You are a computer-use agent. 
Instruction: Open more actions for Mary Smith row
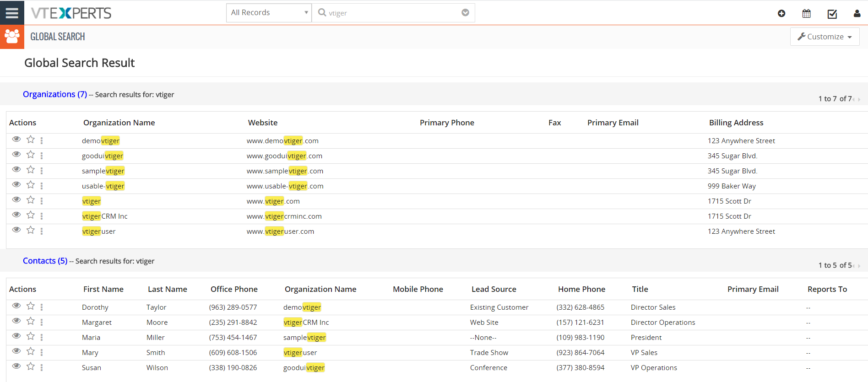click(42, 352)
